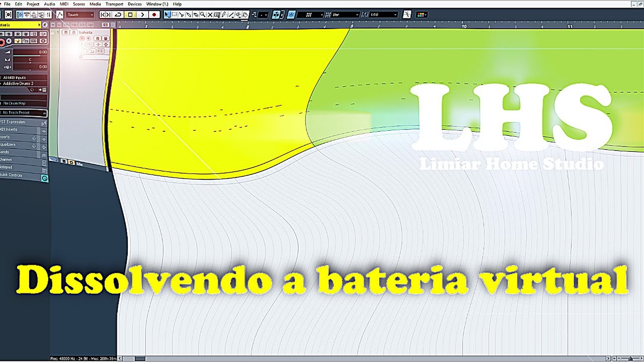Toggle the Snap on/off button

pyautogui.click(x=291, y=15)
